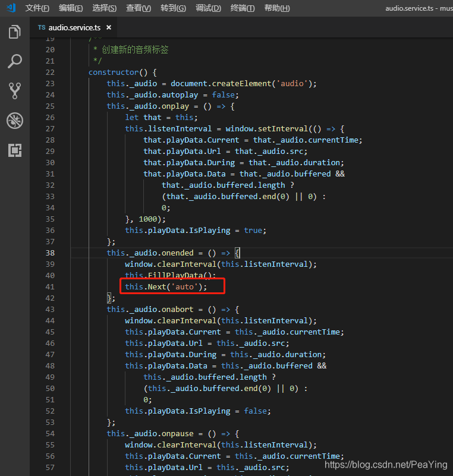Click line number 22 in gutter

50,72
